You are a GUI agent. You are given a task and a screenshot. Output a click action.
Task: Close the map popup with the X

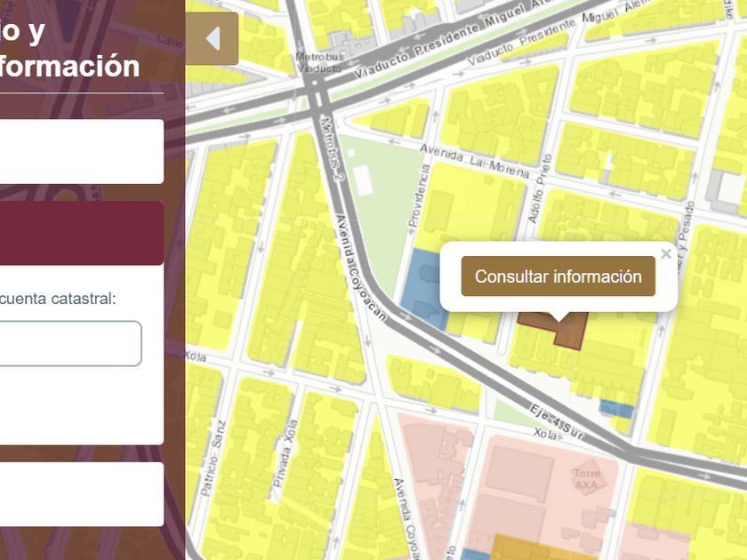tap(666, 254)
